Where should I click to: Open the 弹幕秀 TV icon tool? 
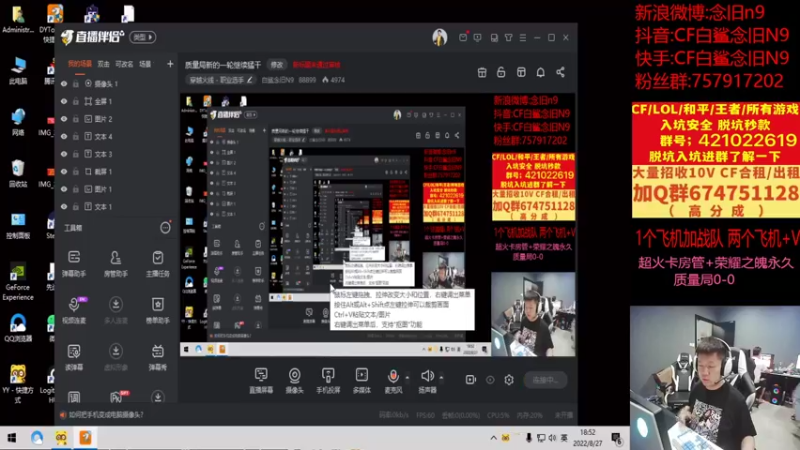[x=158, y=357]
